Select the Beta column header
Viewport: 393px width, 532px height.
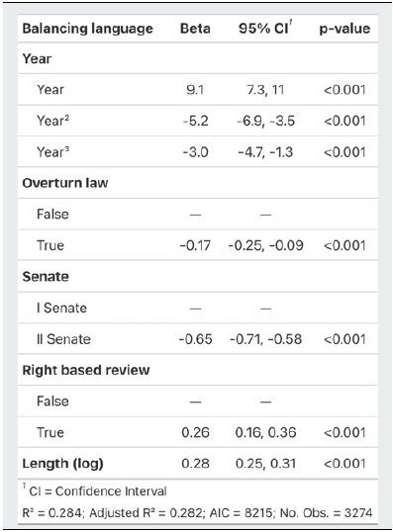pos(195,29)
